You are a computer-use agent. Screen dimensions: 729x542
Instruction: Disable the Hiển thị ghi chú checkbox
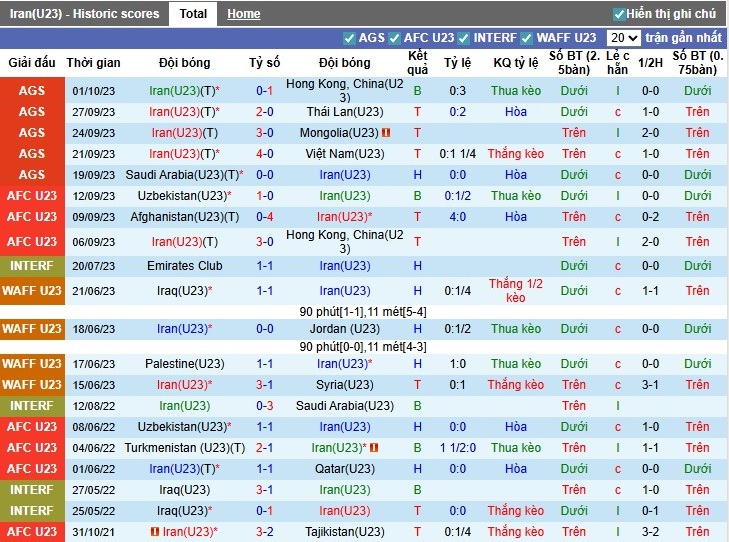point(619,14)
